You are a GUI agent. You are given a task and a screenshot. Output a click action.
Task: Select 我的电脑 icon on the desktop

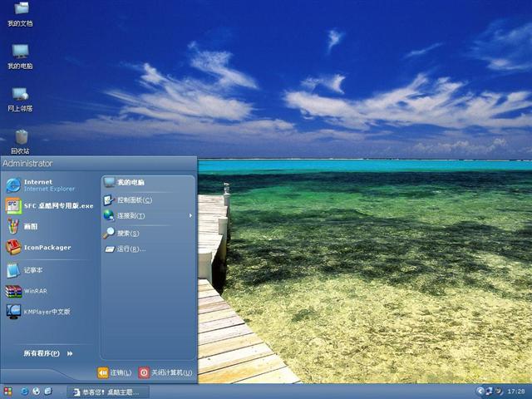20,55
